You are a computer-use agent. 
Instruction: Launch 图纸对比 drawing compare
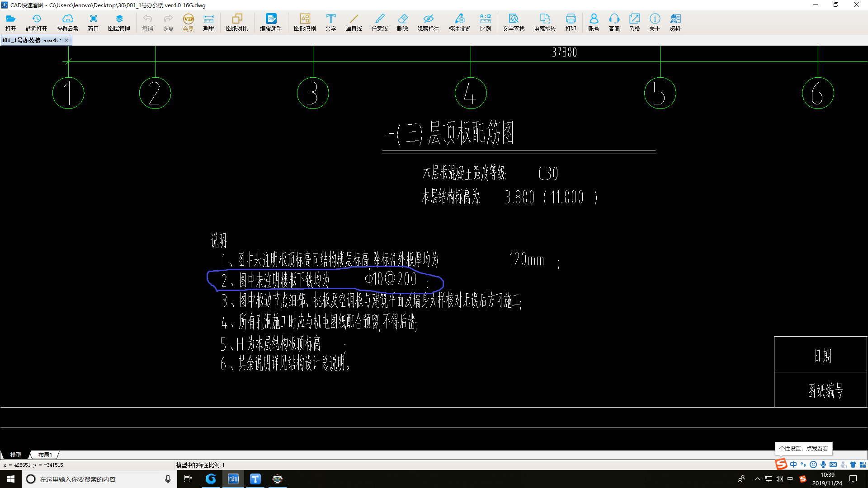[x=237, y=23]
